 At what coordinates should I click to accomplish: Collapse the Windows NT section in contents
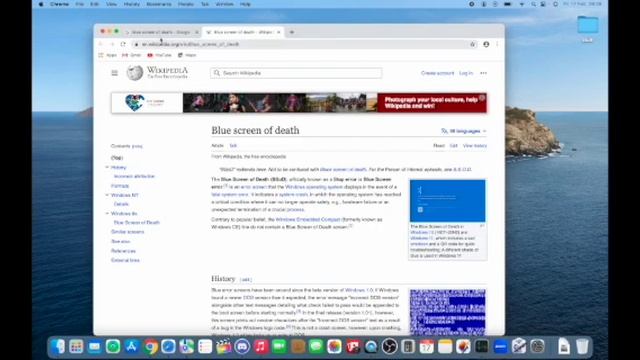(107, 195)
